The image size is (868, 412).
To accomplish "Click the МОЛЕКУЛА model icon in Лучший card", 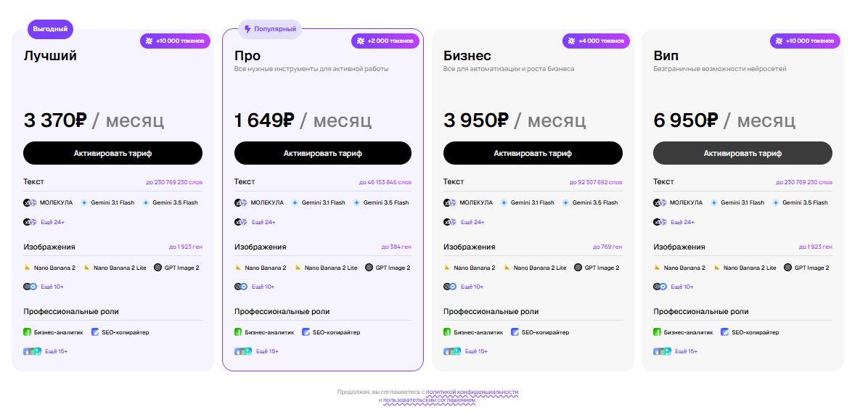I will coord(29,202).
